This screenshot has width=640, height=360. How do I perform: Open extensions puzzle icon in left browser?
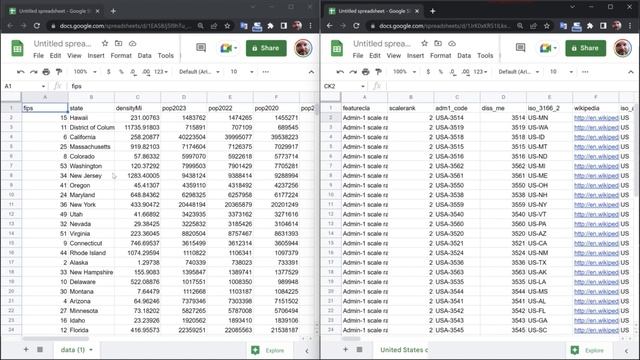270,26
